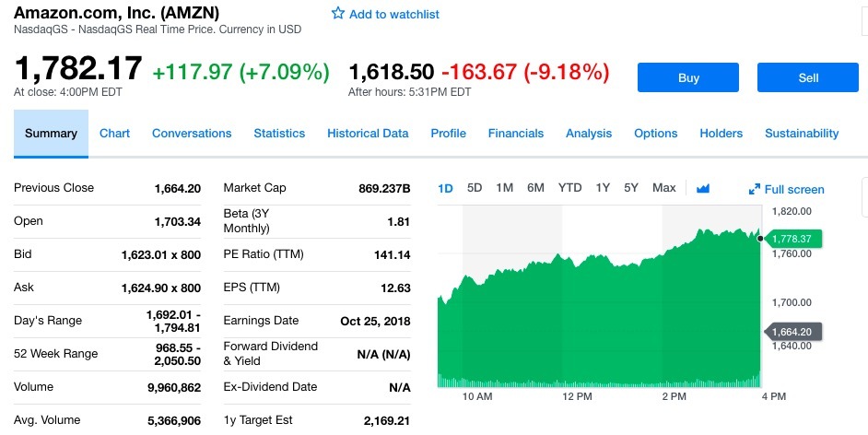Switch to the Chart tab
This screenshot has height=435, width=868.
(114, 134)
